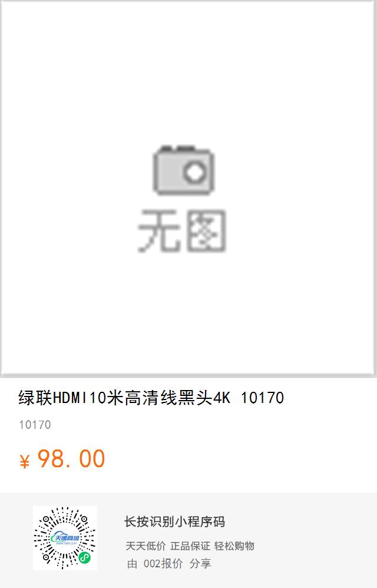
Task: Click the 无图 placeholder text
Action: tap(183, 230)
